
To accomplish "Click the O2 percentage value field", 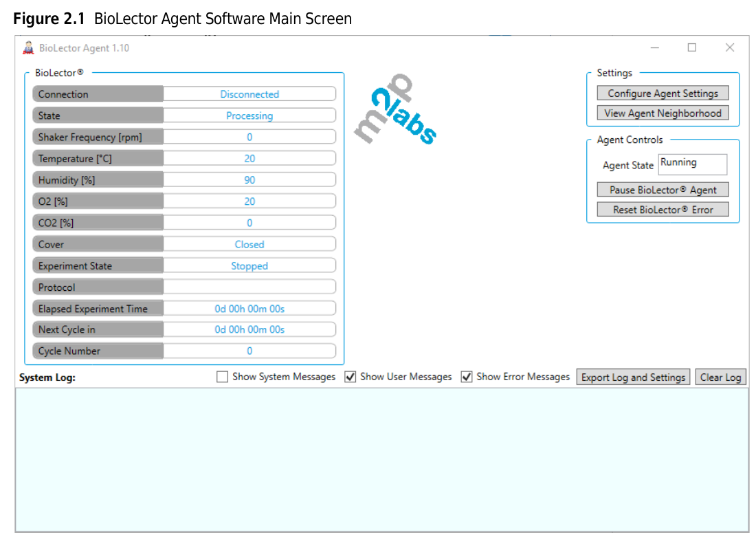I will click(249, 201).
